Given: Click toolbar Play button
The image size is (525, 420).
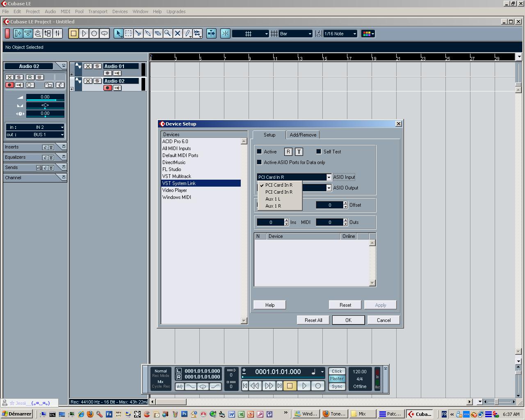Looking at the screenshot, I should [84, 34].
